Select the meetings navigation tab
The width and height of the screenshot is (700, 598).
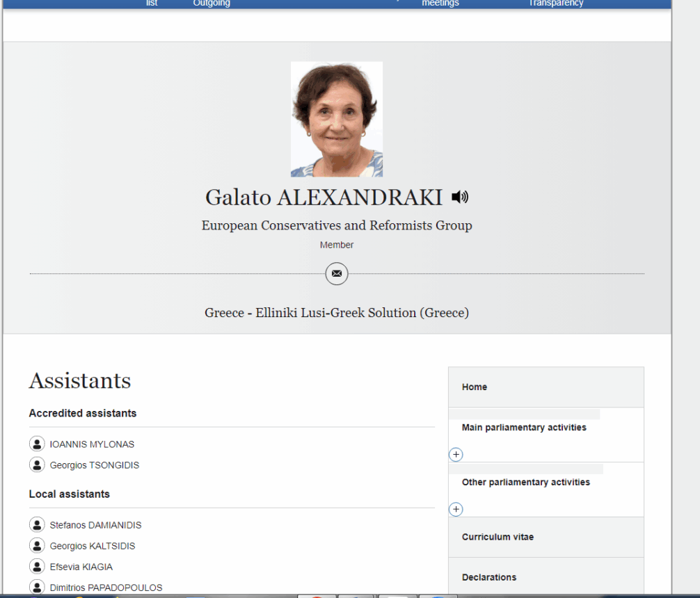coord(440,3)
